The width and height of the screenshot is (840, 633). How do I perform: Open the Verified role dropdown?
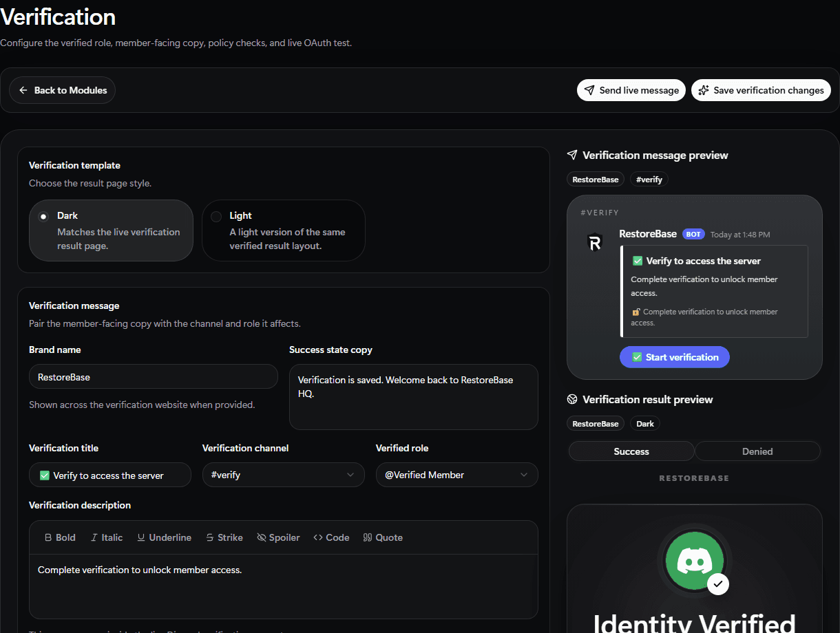457,475
